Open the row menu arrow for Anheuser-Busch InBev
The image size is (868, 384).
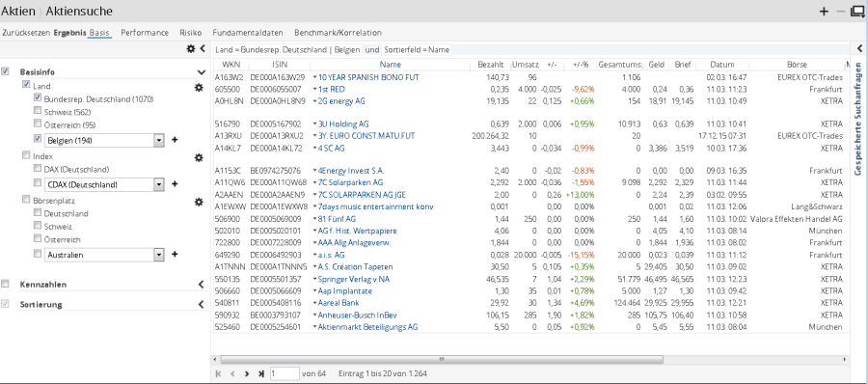pos(315,315)
